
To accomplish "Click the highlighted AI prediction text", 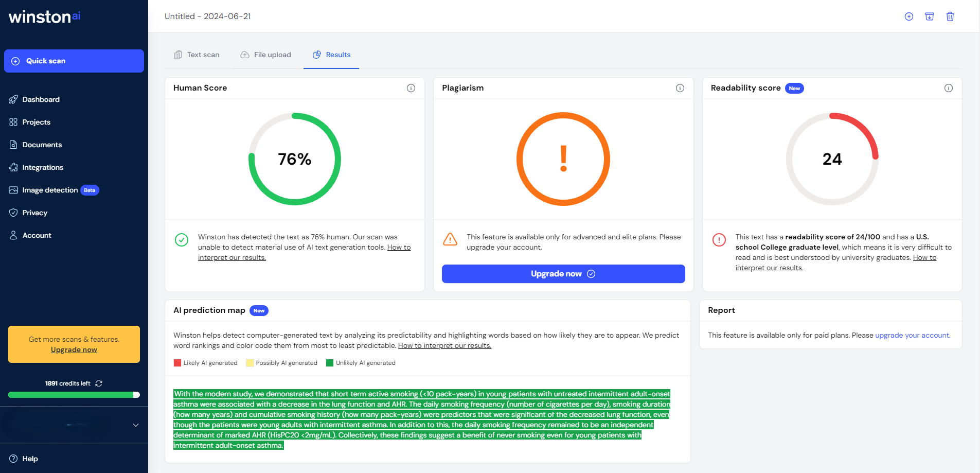I will click(x=422, y=419).
